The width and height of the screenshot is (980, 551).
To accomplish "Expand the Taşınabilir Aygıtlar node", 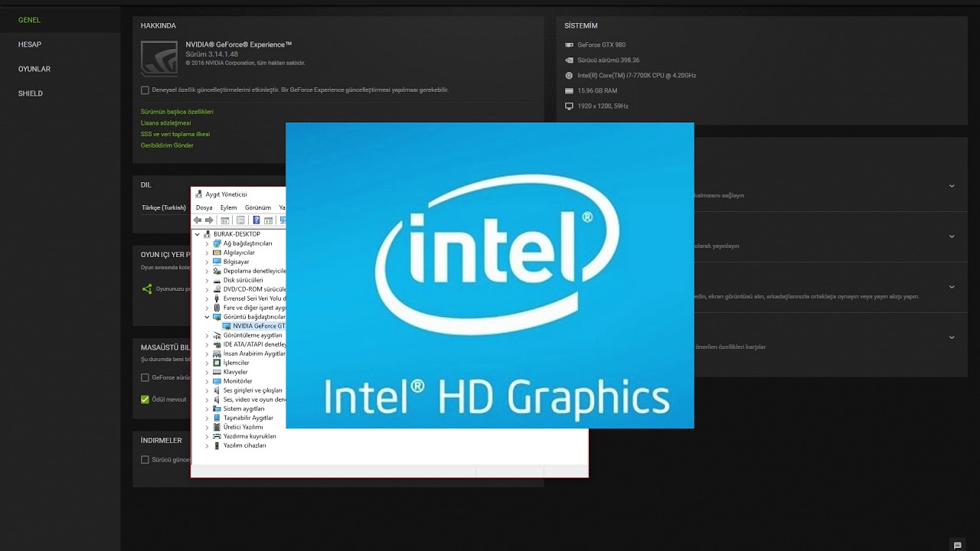I will pos(207,418).
